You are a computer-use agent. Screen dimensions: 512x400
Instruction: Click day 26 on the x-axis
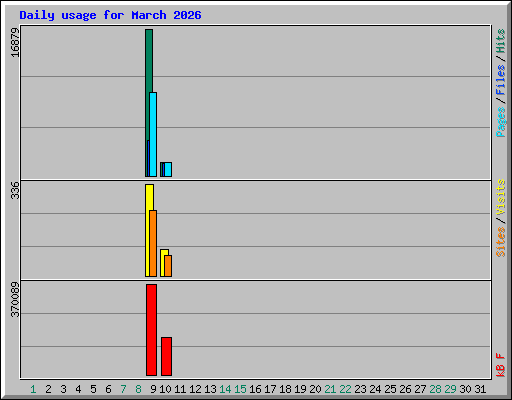point(405,389)
